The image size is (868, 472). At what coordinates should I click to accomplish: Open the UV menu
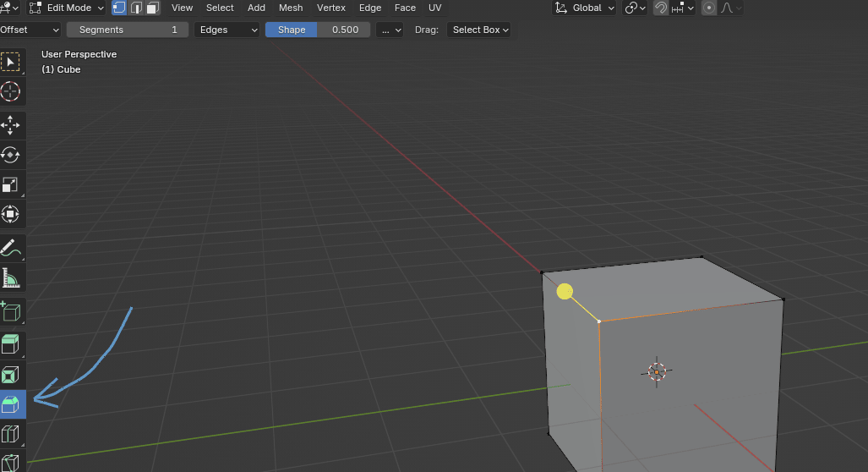(434, 8)
